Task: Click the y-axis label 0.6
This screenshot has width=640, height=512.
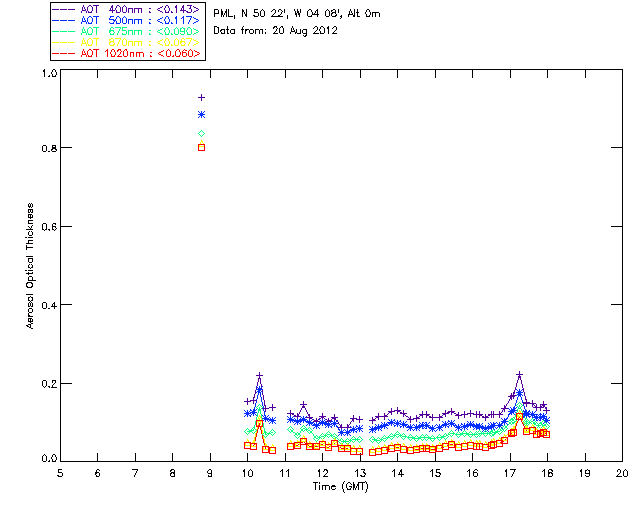Action: click(x=49, y=227)
